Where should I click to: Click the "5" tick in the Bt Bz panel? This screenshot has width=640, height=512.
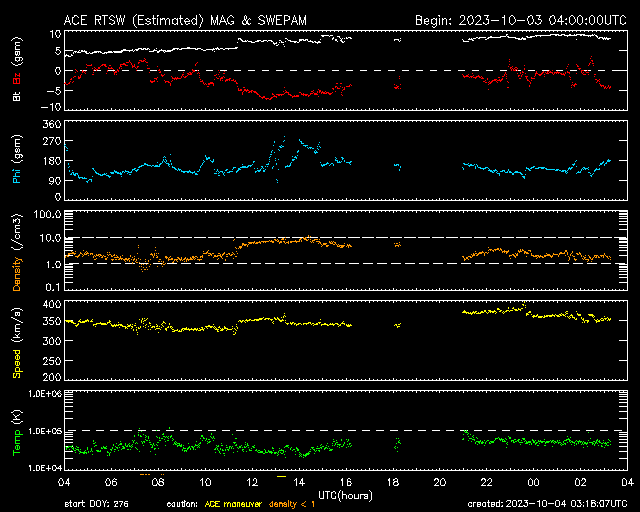pyautogui.click(x=58, y=51)
